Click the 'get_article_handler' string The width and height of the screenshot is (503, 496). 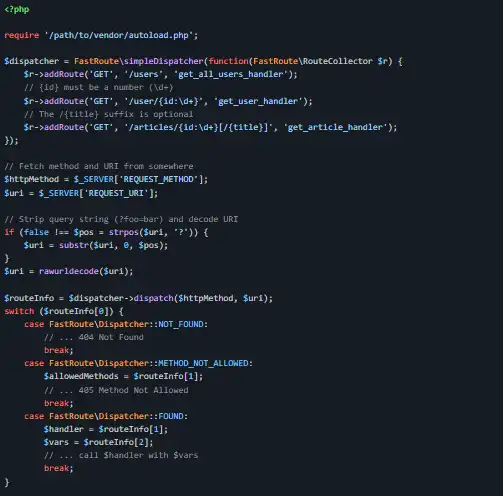[335, 127]
